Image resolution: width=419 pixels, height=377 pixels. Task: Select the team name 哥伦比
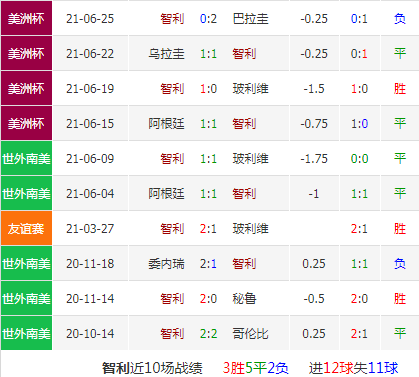click(250, 334)
